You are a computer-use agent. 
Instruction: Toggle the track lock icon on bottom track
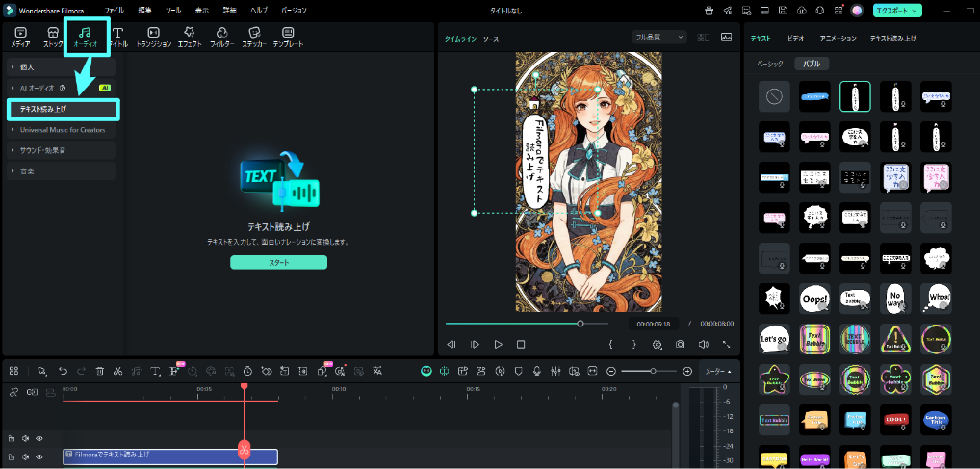12,456
